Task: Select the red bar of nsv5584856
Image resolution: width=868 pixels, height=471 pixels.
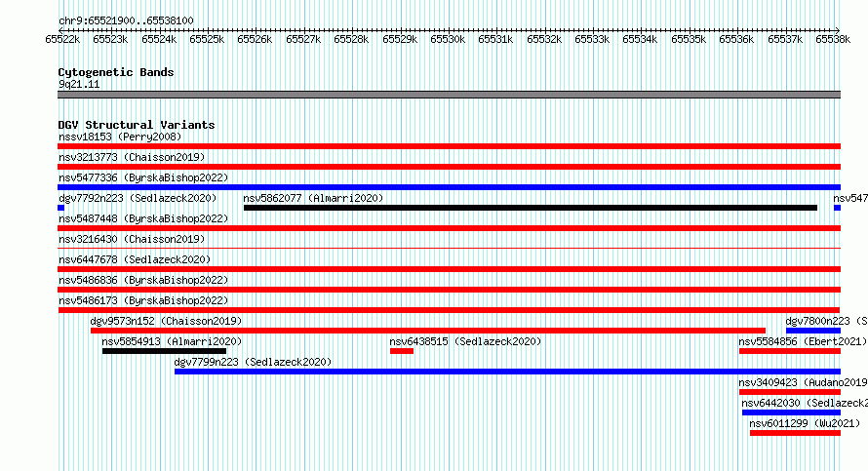Action: tap(790, 351)
